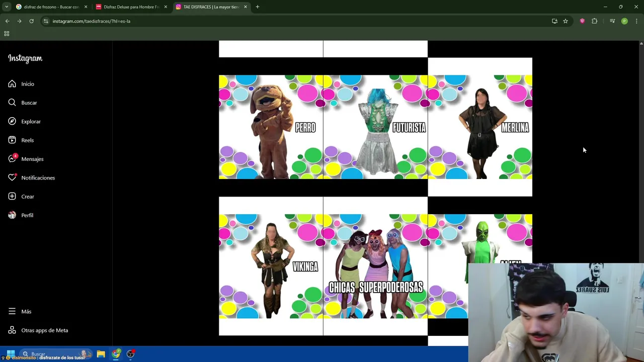Open the FUTURISTA costume post
This screenshot has width=644, height=362.
(x=375, y=127)
